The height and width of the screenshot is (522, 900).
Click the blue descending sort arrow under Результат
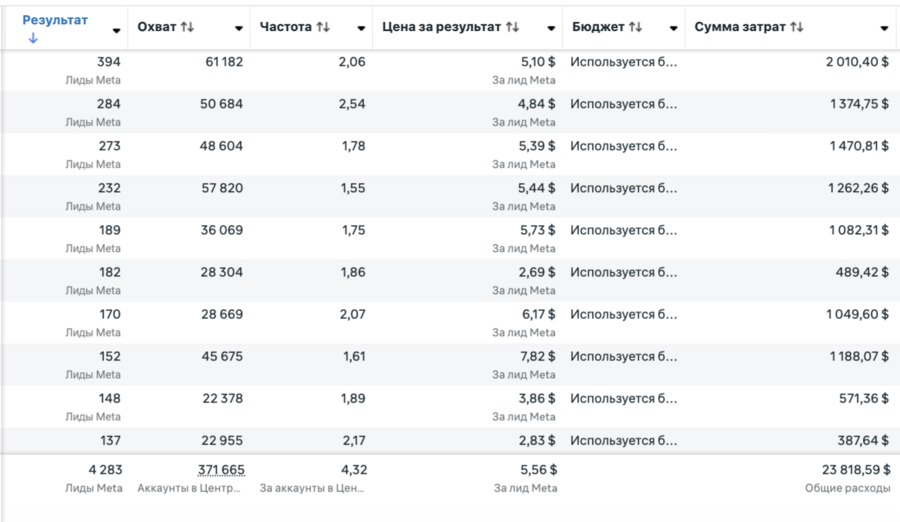click(x=33, y=38)
